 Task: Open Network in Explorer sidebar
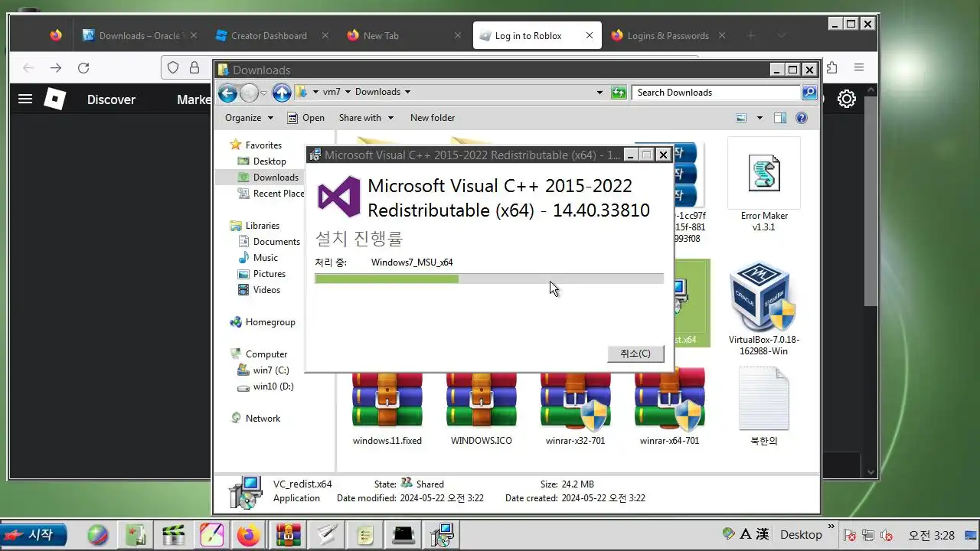click(256, 418)
